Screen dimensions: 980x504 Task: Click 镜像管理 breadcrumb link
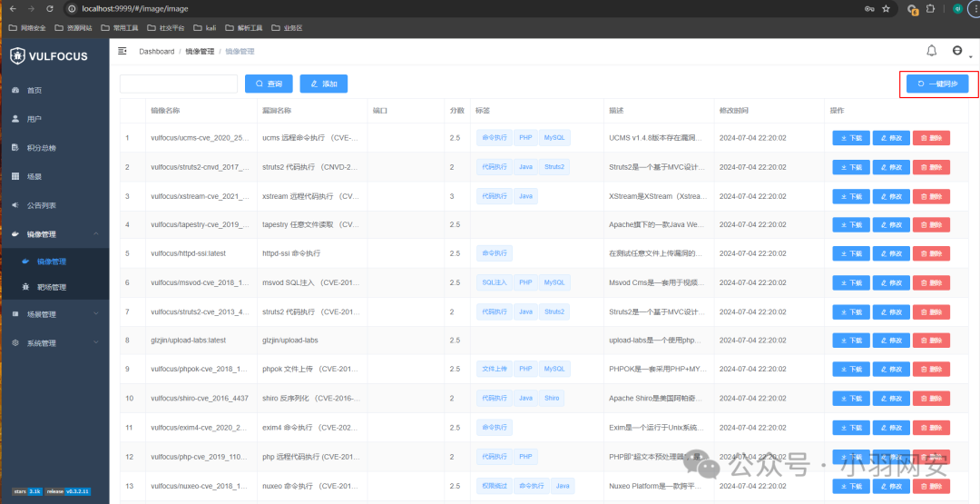tap(200, 51)
